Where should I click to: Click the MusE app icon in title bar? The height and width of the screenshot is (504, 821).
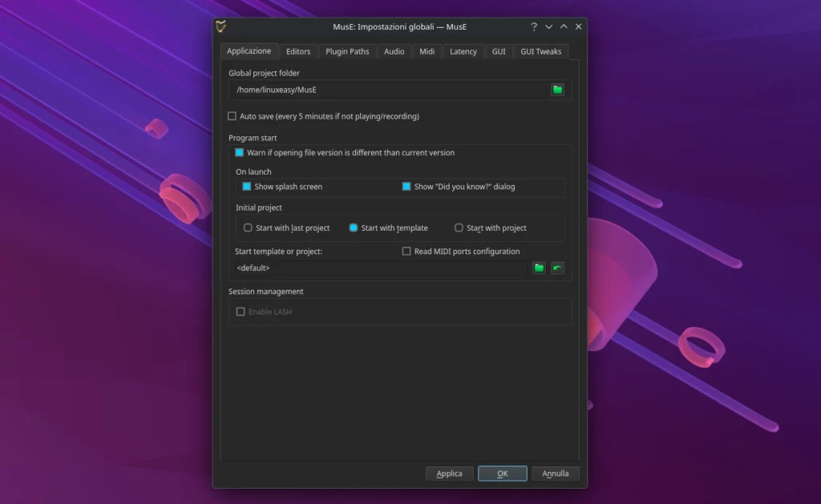click(221, 26)
